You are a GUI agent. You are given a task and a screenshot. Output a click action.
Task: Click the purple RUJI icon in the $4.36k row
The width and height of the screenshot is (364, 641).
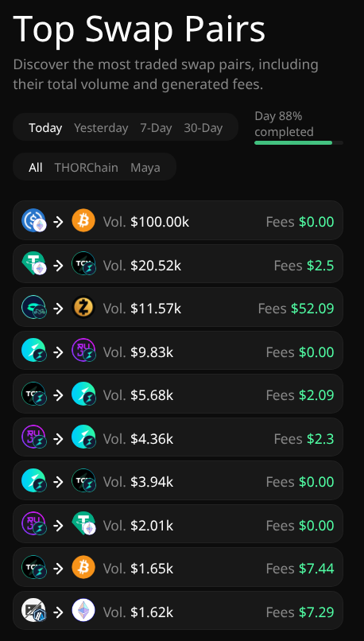pyautogui.click(x=33, y=437)
